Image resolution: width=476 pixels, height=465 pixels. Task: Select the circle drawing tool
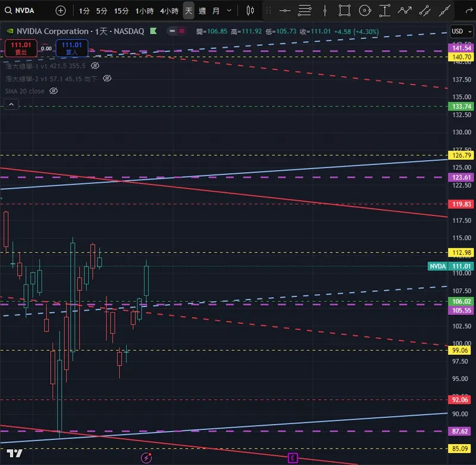click(x=365, y=11)
